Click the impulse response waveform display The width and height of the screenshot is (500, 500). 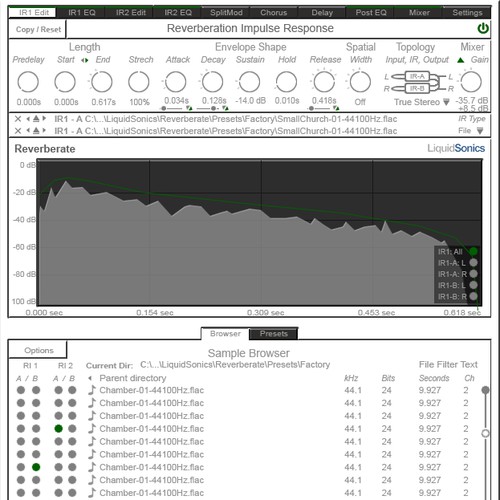pyautogui.click(x=259, y=232)
